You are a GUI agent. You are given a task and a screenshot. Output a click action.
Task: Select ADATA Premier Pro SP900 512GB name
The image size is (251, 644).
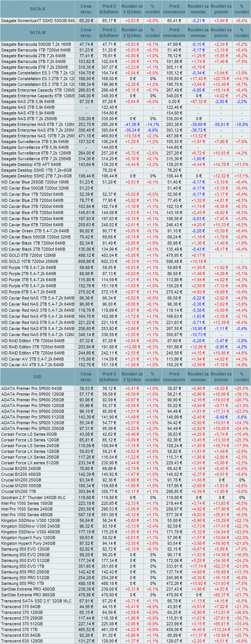point(32,417)
